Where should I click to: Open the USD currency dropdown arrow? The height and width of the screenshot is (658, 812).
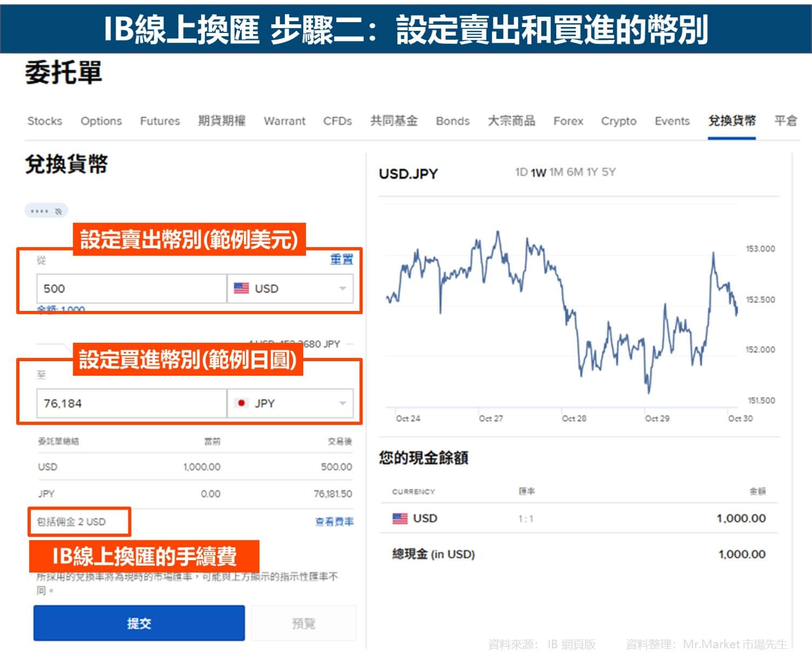point(342,289)
